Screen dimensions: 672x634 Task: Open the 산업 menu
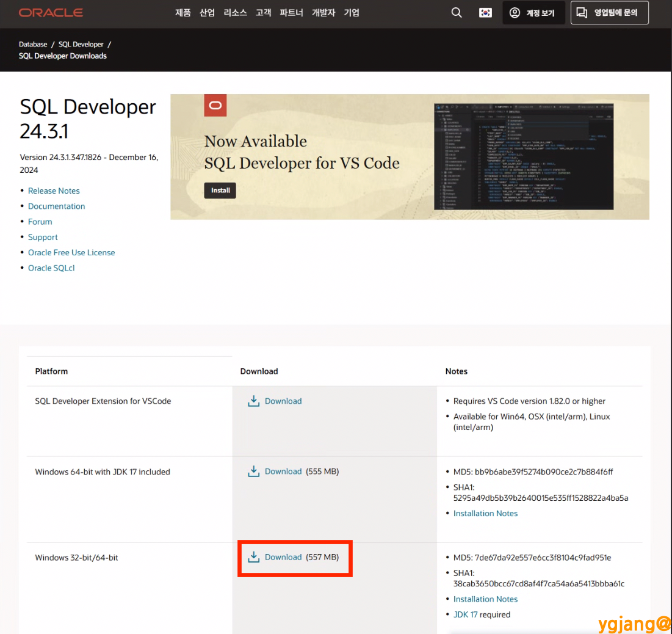click(207, 13)
